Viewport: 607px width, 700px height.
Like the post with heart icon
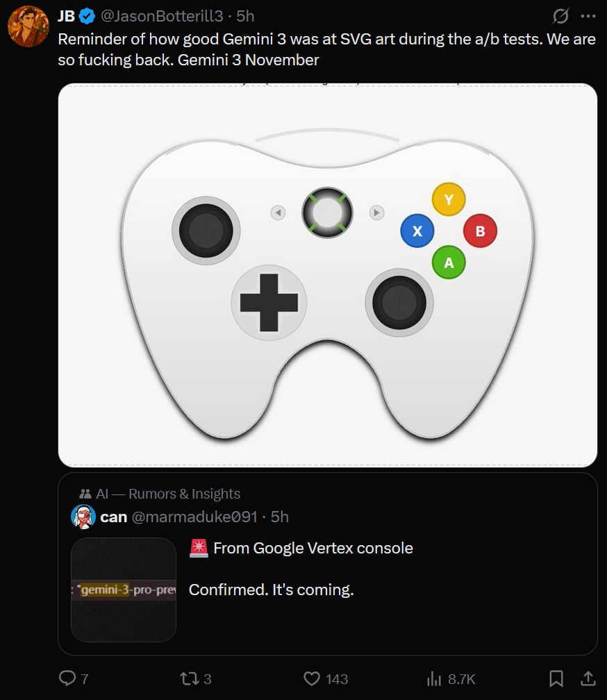point(312,678)
